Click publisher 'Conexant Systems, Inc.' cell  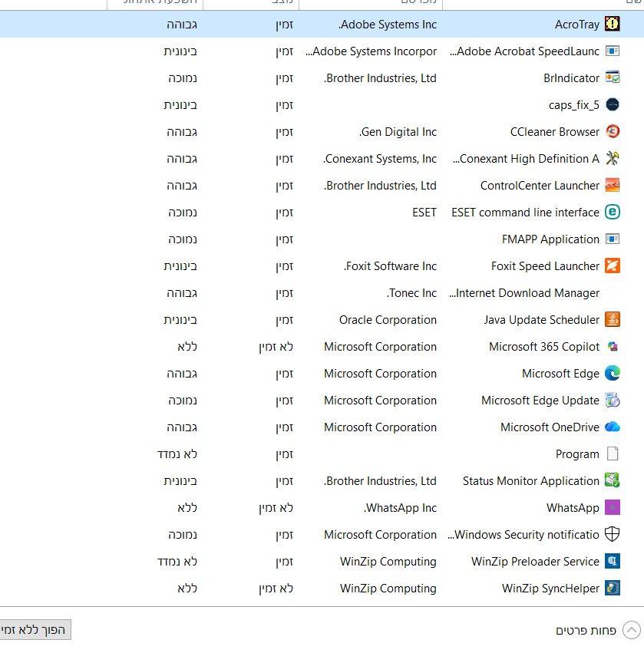coord(380,159)
